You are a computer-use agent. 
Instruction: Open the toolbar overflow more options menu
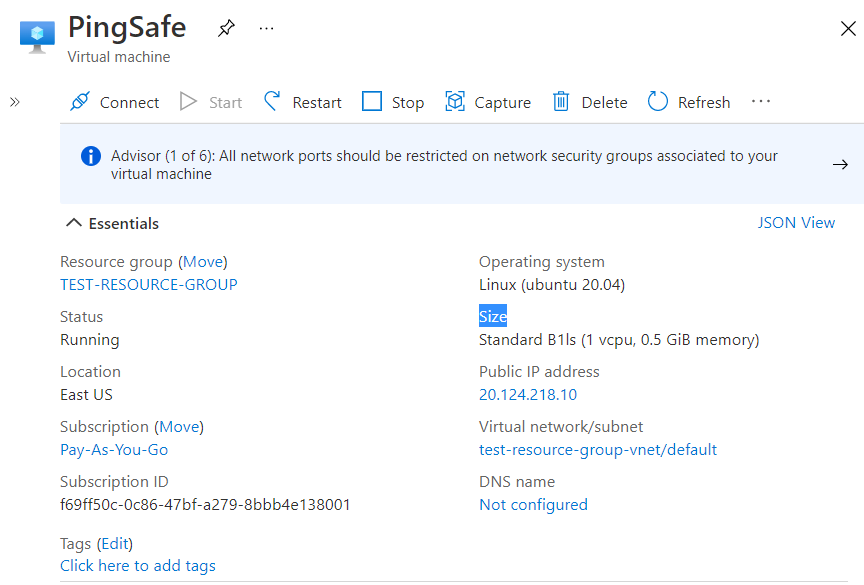(x=761, y=102)
